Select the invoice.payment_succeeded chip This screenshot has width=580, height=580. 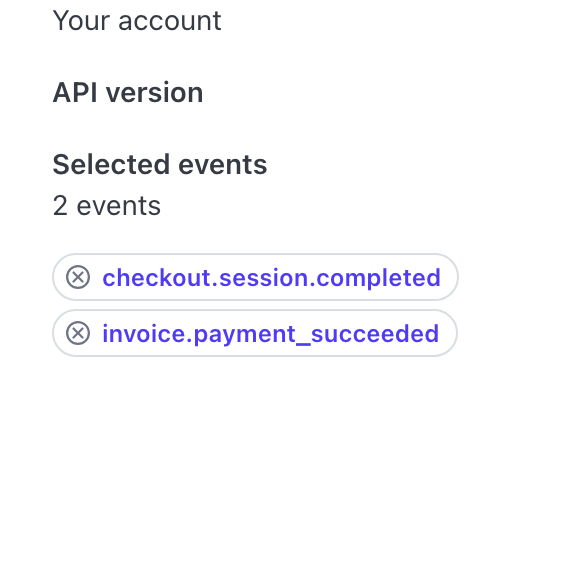[255, 333]
